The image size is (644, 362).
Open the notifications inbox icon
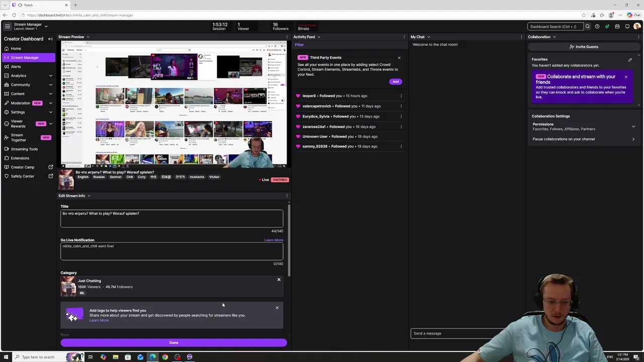(x=617, y=26)
